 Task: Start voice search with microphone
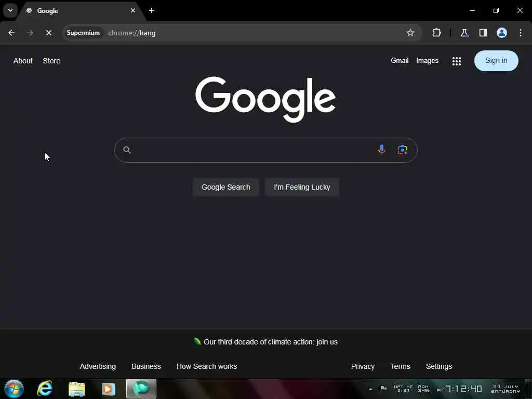[x=382, y=150]
